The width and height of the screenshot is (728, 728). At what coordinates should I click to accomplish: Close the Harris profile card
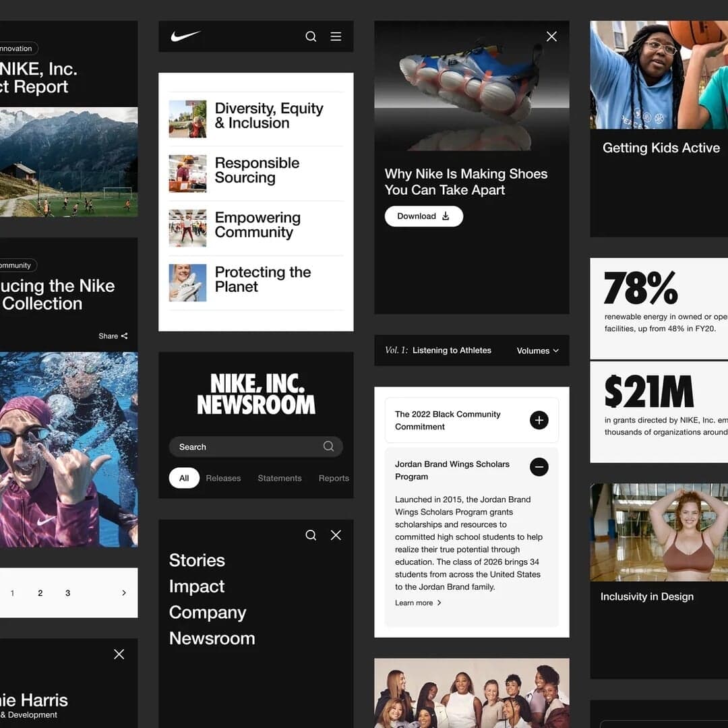pos(119,654)
